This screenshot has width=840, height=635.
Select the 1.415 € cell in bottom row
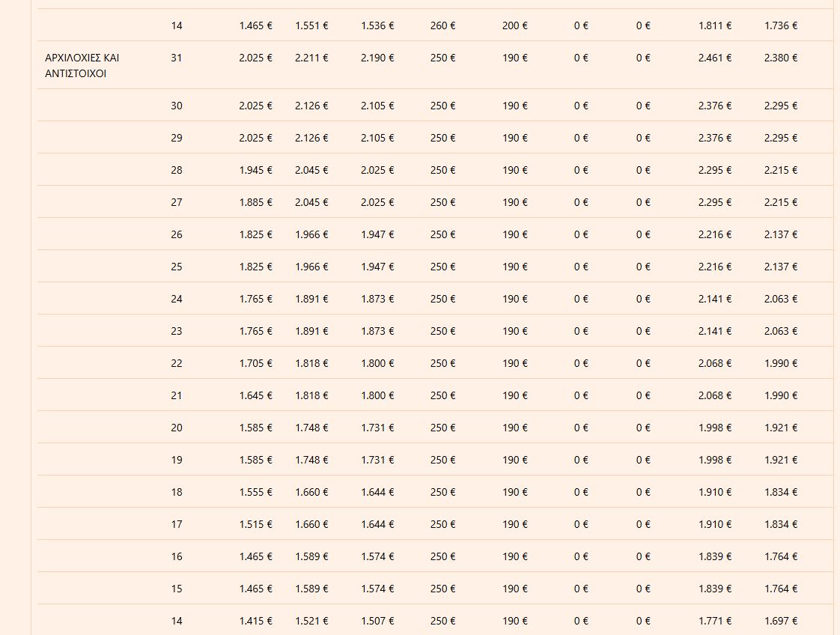point(255,621)
